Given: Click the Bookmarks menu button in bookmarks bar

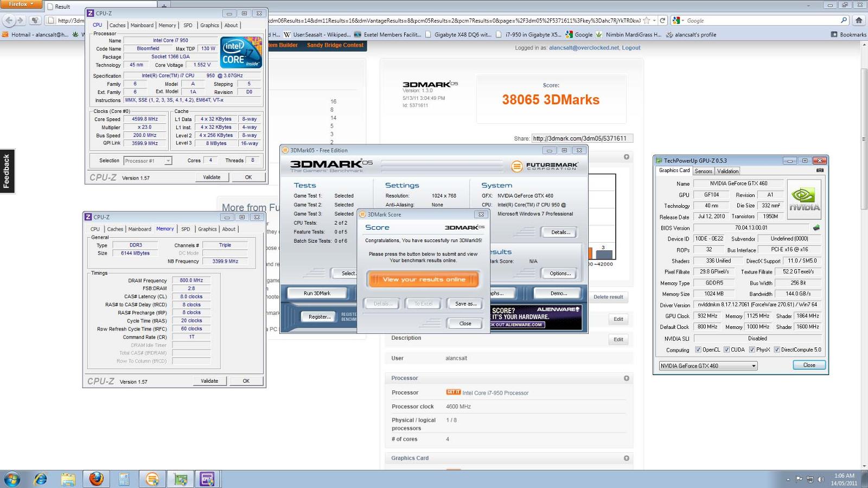Looking at the screenshot, I should (848, 35).
